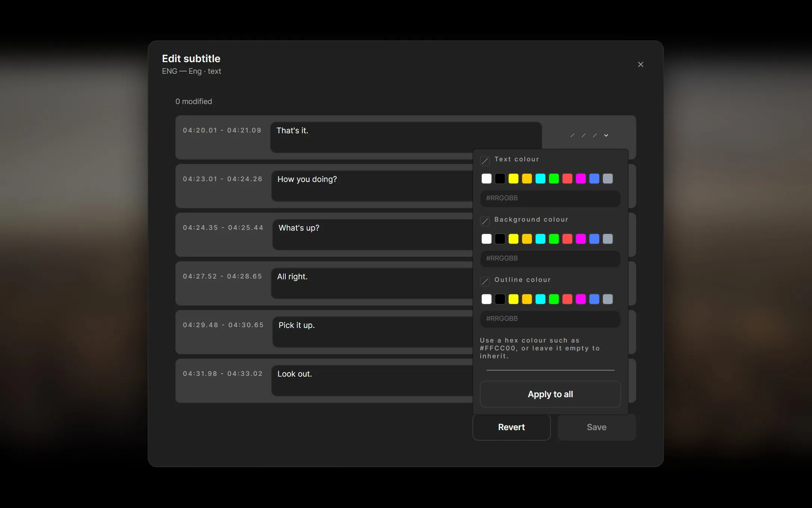Select the timestamp 04:24.35 - 04:25.44
The height and width of the screenshot is (508, 812).
pos(223,228)
